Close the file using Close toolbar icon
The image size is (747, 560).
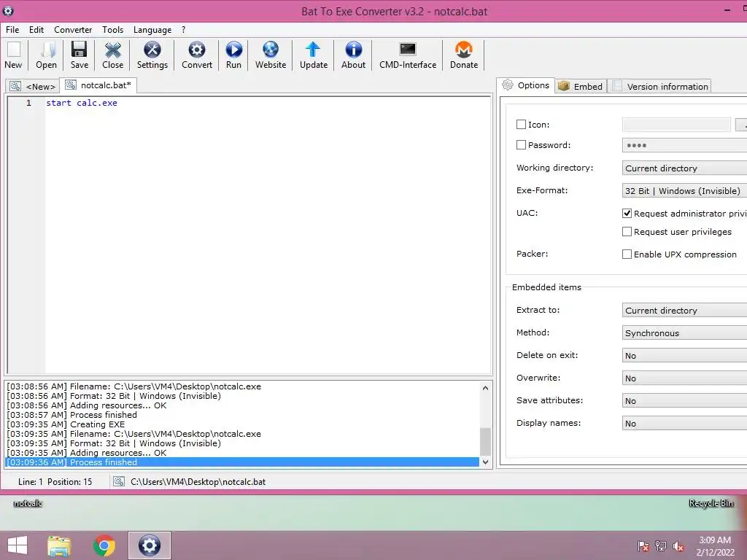[x=113, y=55]
